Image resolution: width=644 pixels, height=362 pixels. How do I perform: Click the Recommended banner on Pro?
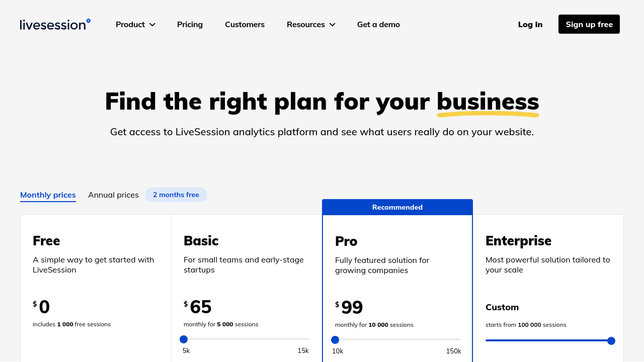(397, 207)
